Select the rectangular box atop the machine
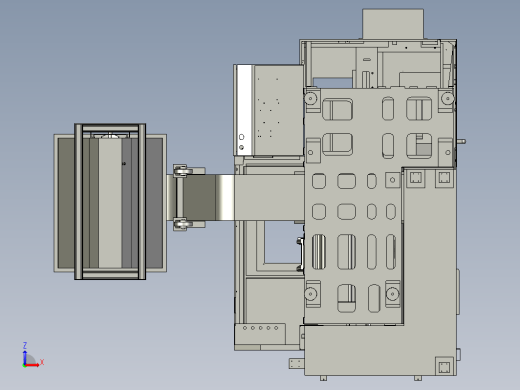 (x=393, y=24)
